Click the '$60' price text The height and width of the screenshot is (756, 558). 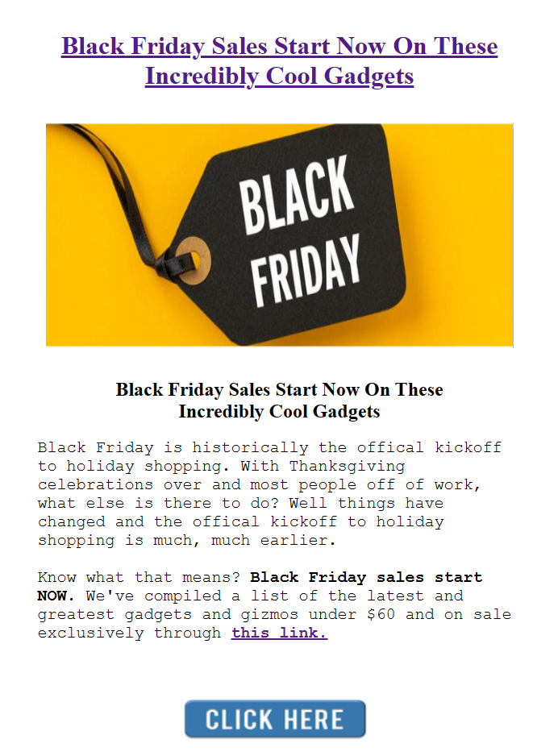point(399,614)
